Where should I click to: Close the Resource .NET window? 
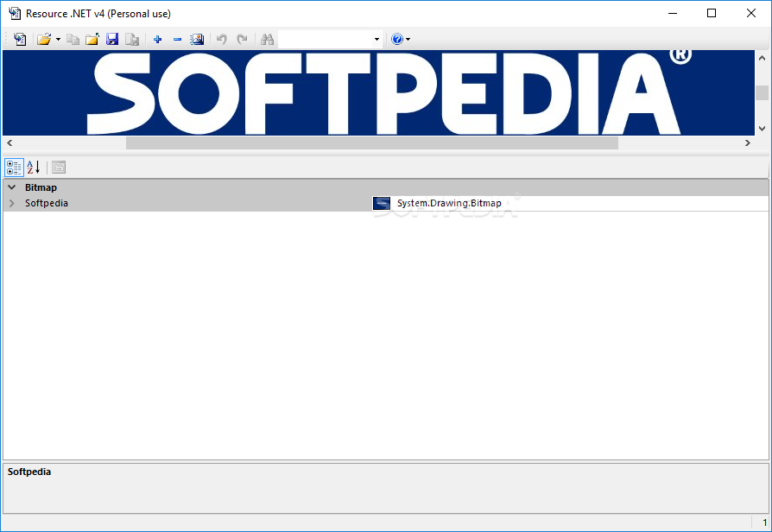tap(750, 13)
